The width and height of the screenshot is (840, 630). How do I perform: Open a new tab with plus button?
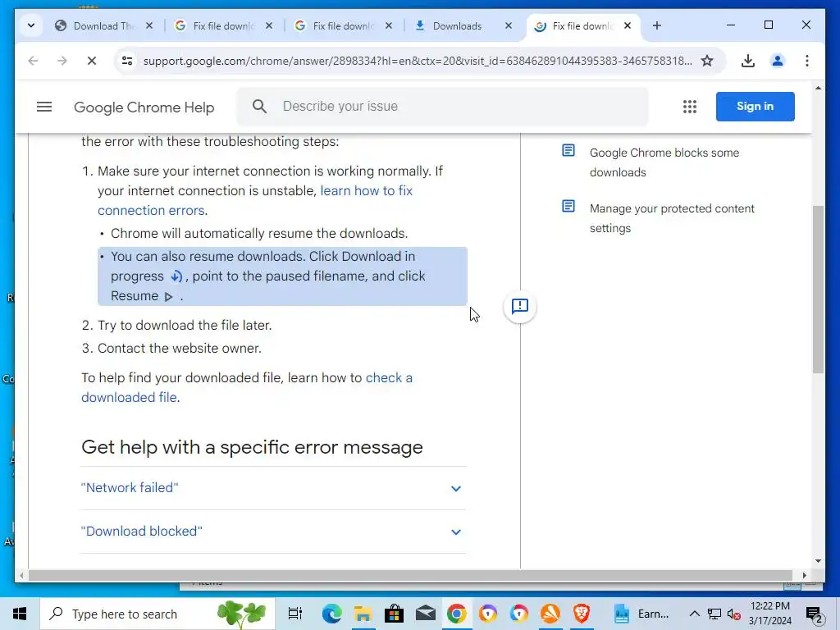tap(657, 25)
